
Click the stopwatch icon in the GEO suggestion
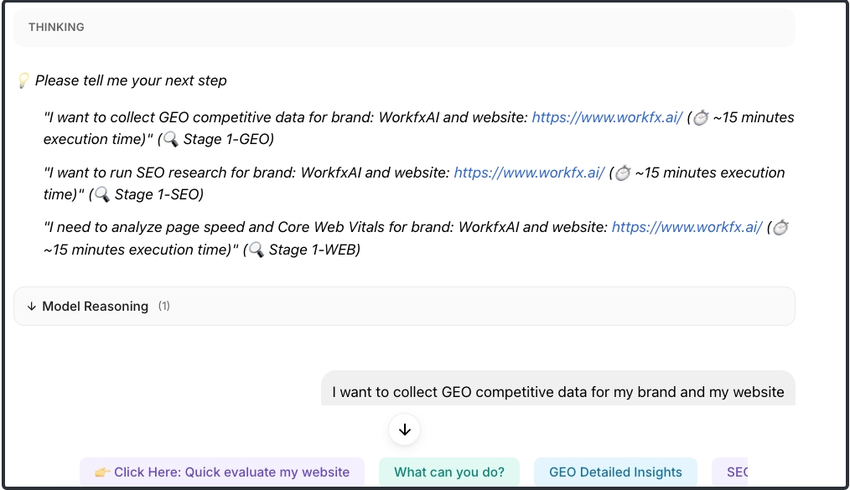click(701, 118)
